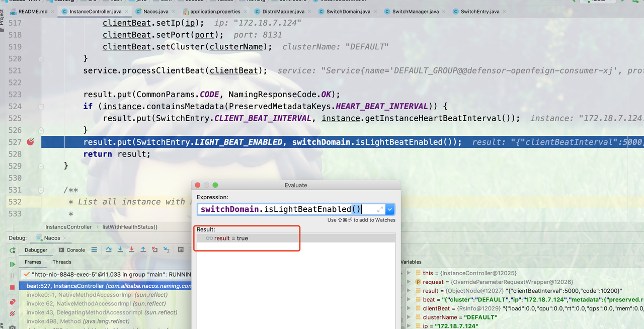Resume program with green play icon

(x=13, y=264)
